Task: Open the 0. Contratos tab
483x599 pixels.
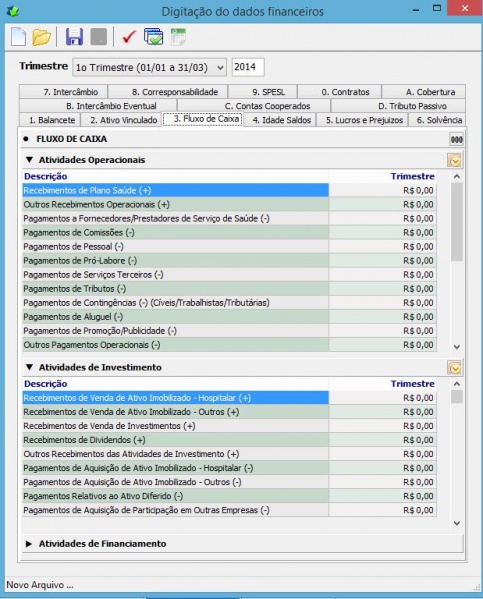Action: click(340, 92)
